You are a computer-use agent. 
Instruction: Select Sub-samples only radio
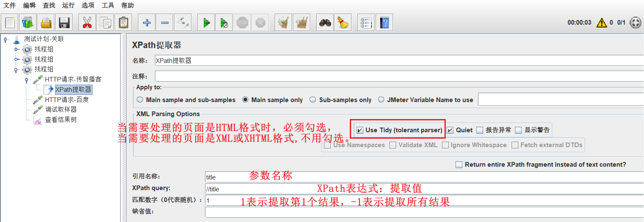coord(313,100)
